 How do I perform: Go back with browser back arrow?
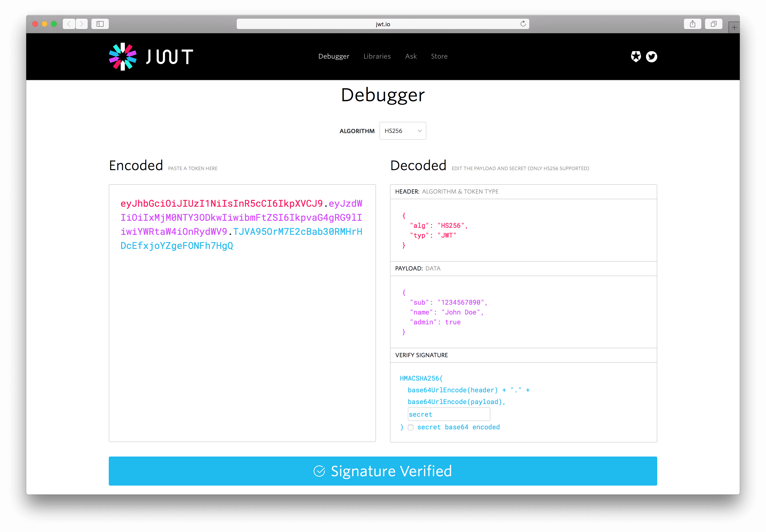point(69,24)
